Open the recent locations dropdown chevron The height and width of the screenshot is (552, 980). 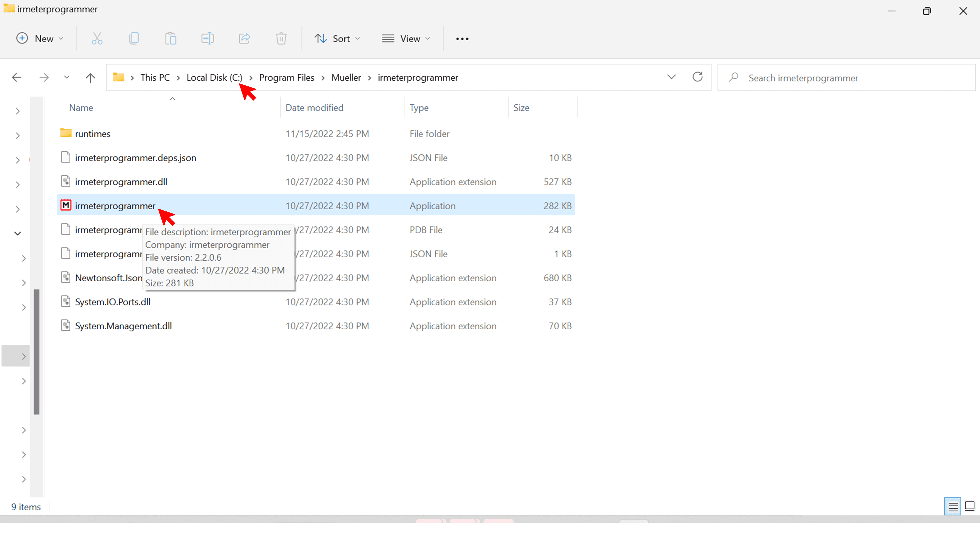tap(67, 77)
